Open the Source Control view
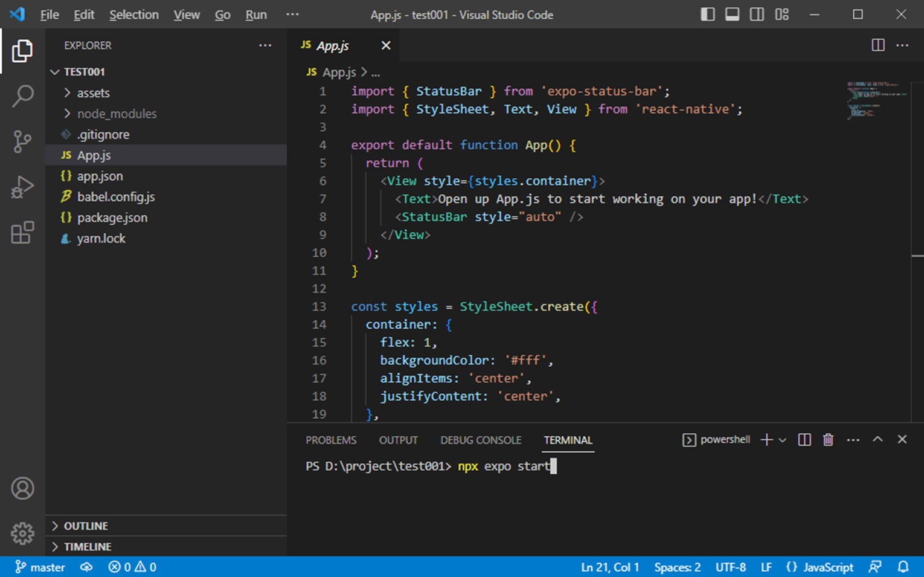Image resolution: width=924 pixels, height=577 pixels. 22,141
